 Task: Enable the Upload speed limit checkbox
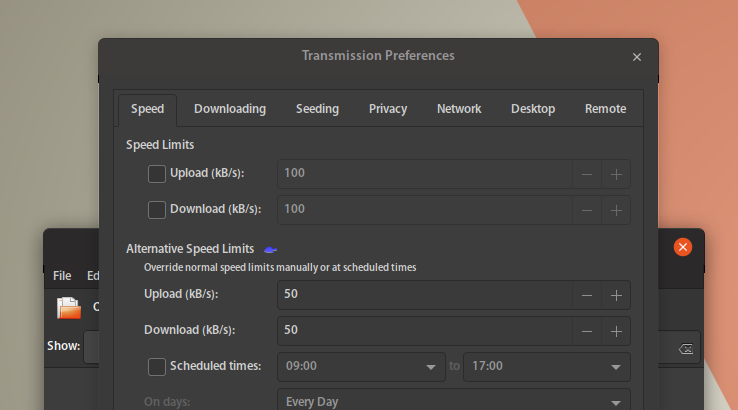[x=157, y=174]
